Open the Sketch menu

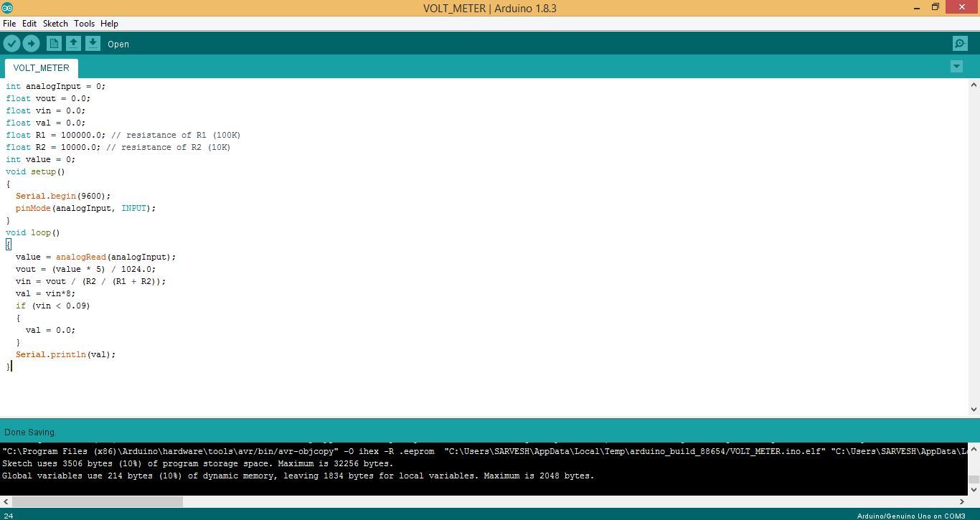point(55,24)
